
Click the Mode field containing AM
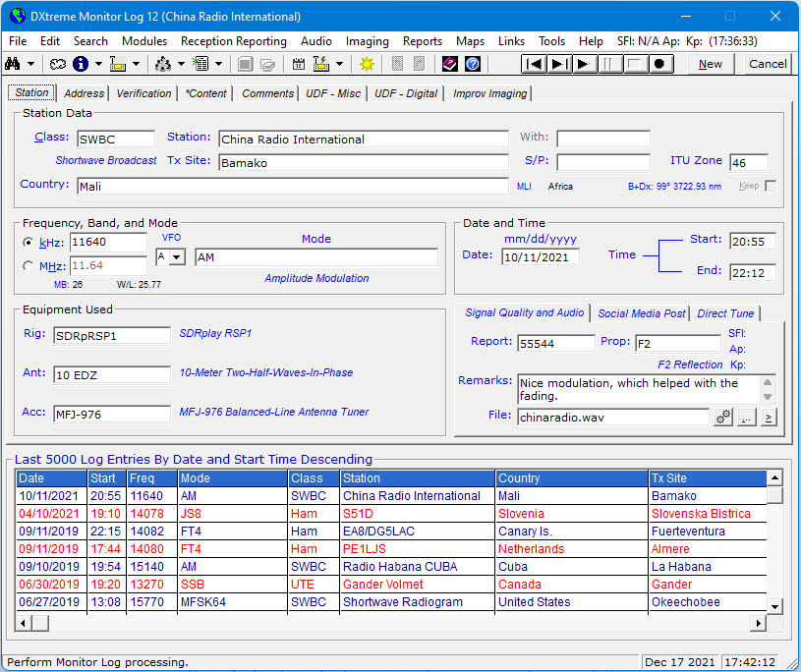click(x=316, y=257)
